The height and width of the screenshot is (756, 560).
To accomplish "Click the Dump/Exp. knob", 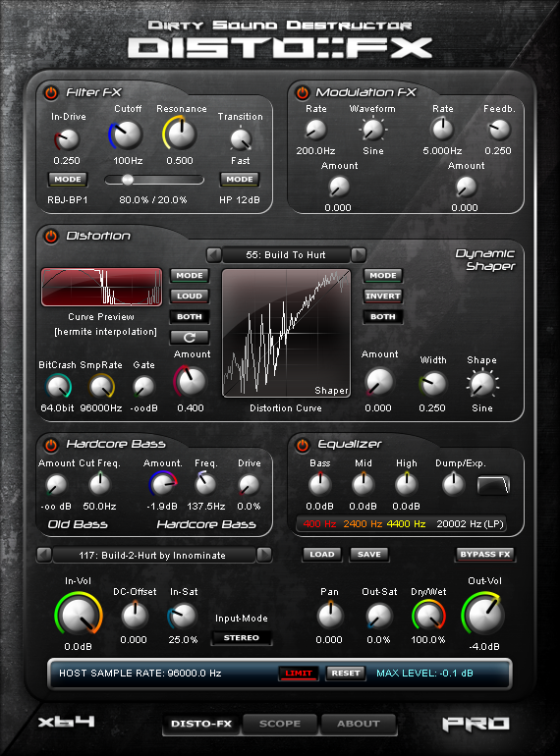I will pyautogui.click(x=453, y=485).
